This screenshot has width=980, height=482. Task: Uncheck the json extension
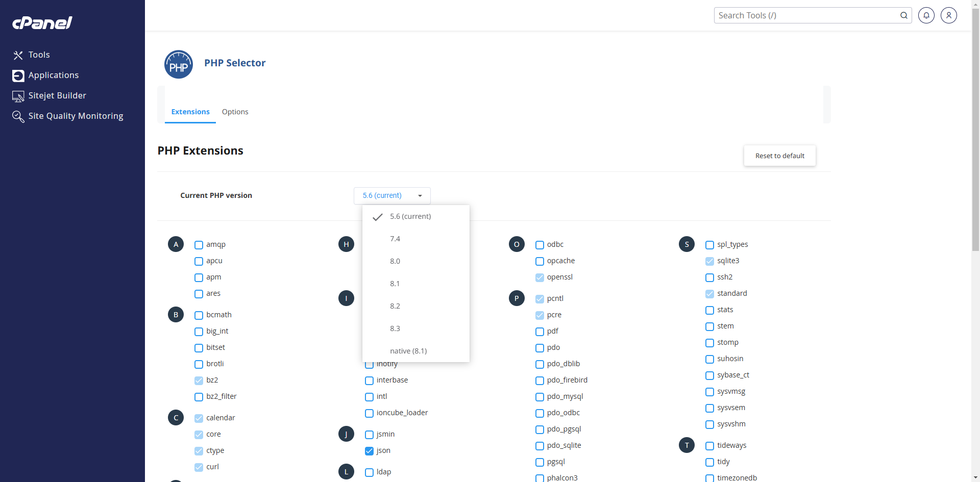(x=370, y=451)
